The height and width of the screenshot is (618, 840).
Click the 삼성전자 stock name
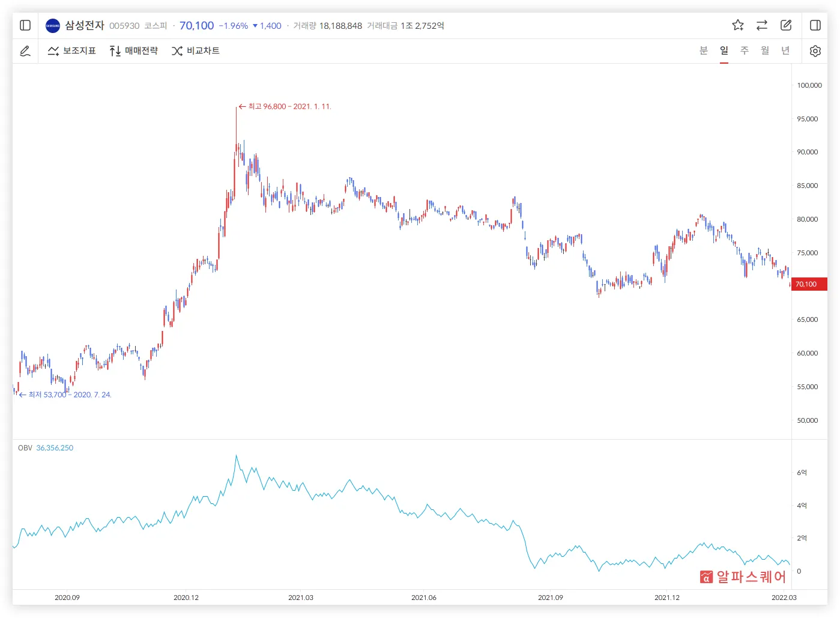[85, 25]
